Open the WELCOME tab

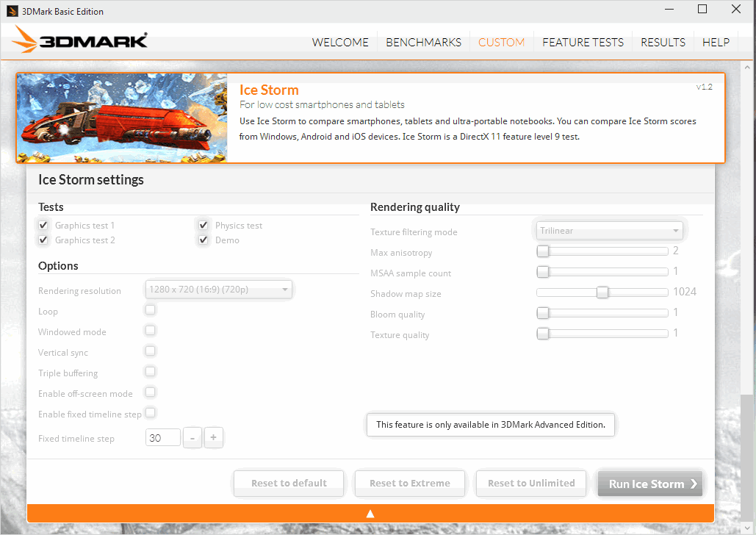point(340,43)
